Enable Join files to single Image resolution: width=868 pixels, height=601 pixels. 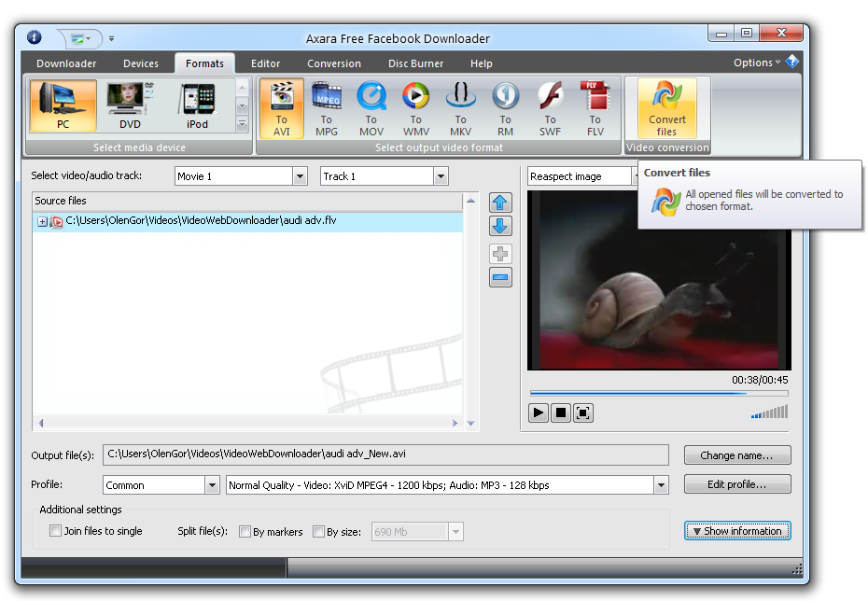(x=55, y=531)
